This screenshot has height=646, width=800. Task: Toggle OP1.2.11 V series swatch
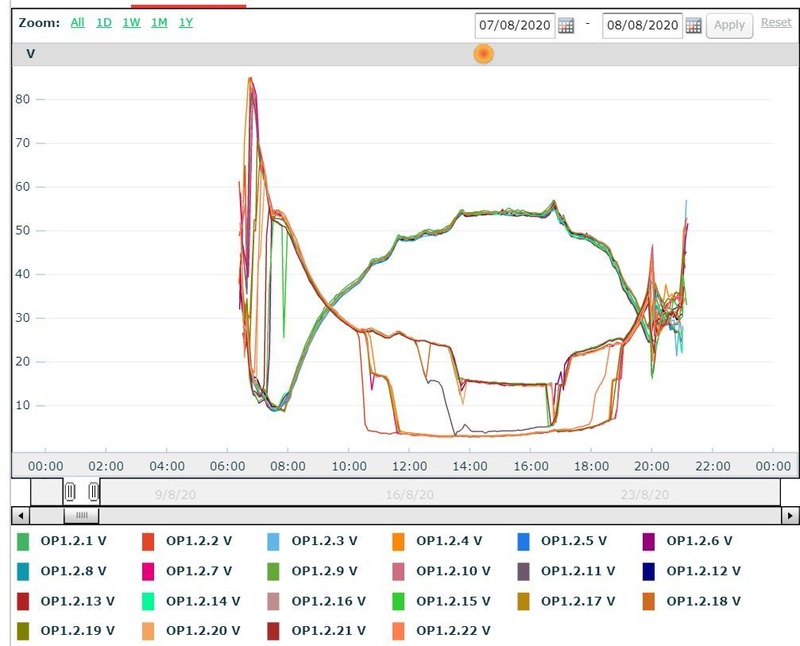pyautogui.click(x=523, y=572)
